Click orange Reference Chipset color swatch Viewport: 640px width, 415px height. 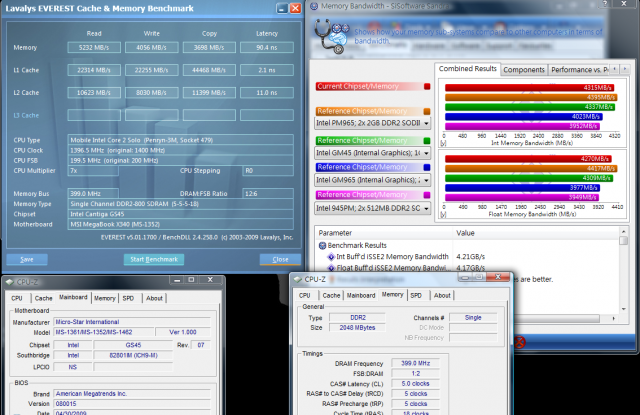[427, 111]
